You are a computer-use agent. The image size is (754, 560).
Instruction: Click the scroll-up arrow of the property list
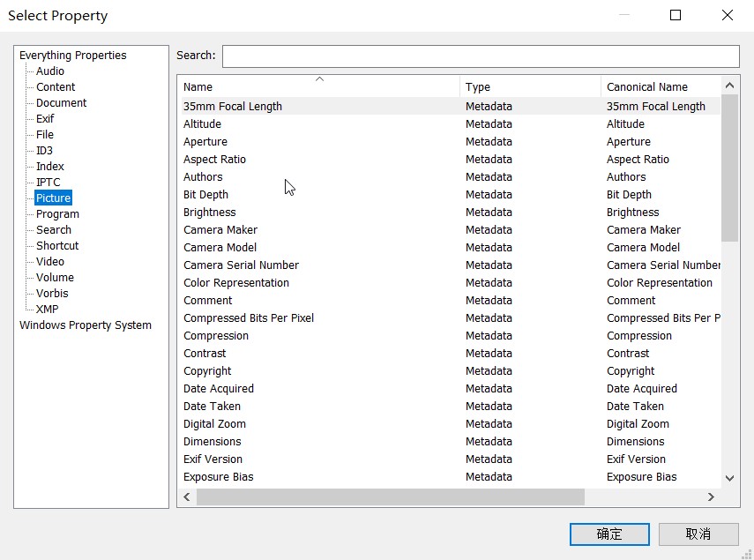[729, 86]
